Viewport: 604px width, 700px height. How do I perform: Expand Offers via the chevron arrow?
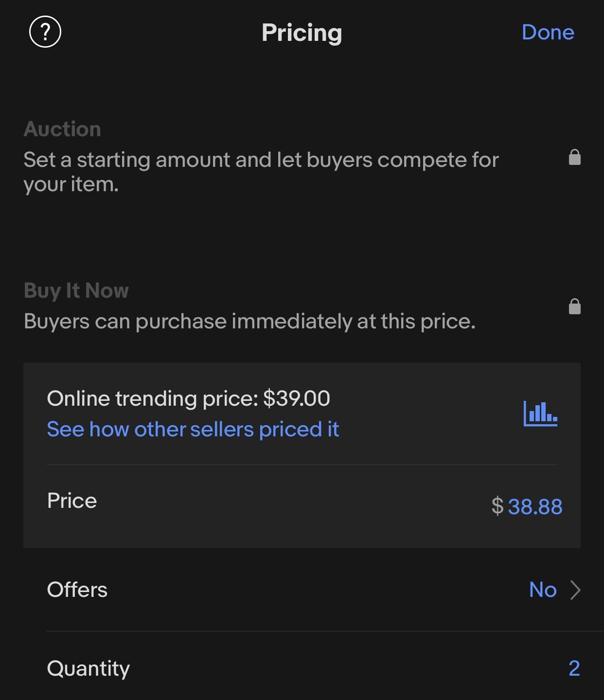pos(575,590)
